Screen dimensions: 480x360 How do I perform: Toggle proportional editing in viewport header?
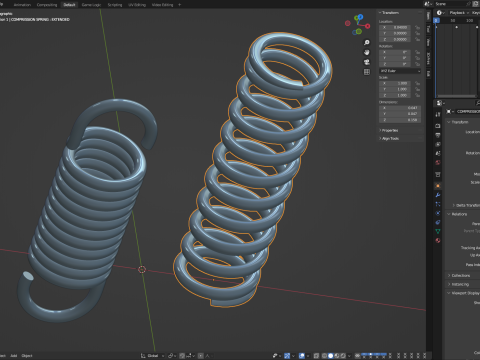201,356
